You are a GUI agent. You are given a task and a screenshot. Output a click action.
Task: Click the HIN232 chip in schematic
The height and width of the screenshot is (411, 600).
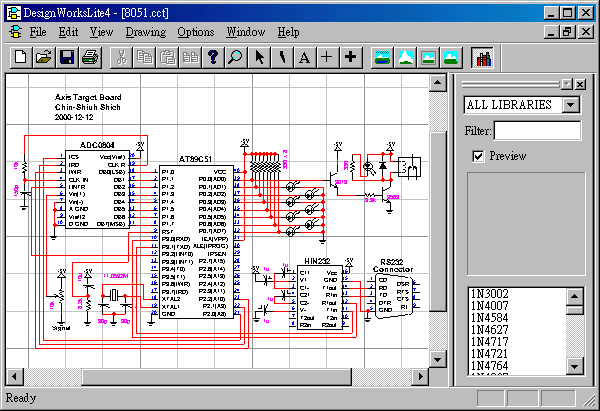click(320, 297)
